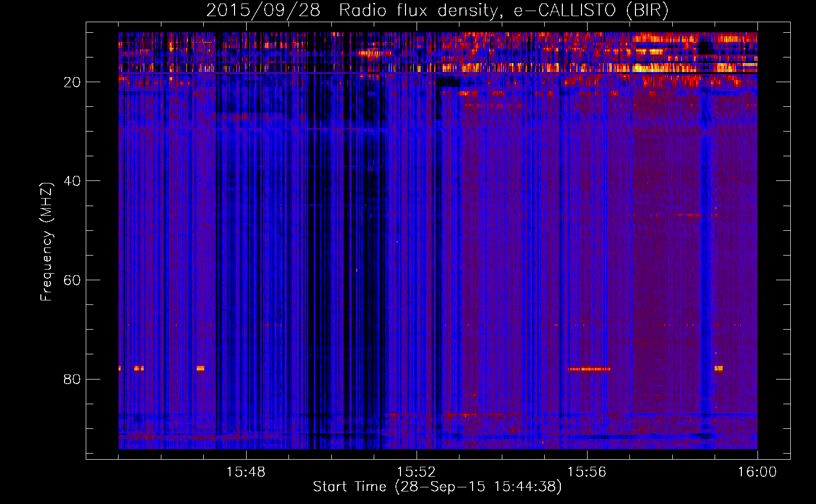The width and height of the screenshot is (816, 504).
Task: Click the 15:52 time tick label
Action: tap(416, 472)
